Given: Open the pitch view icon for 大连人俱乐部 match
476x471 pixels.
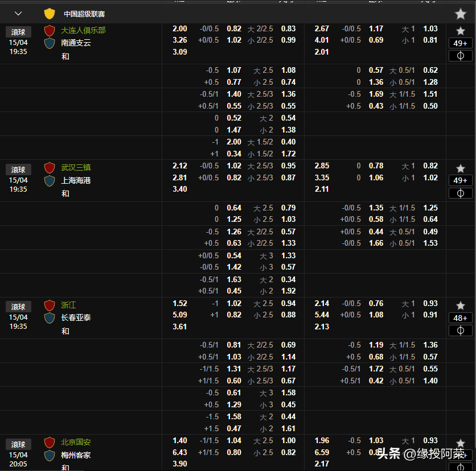Looking at the screenshot, I should coord(460,56).
